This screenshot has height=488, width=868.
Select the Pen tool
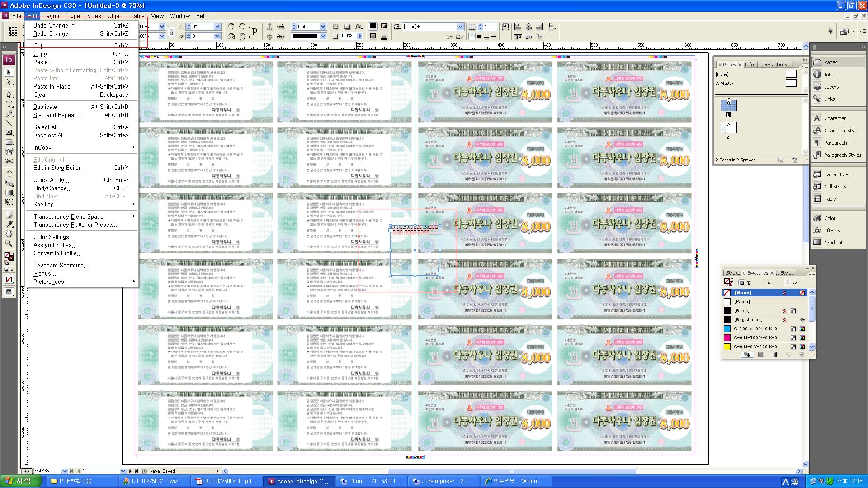[x=9, y=94]
